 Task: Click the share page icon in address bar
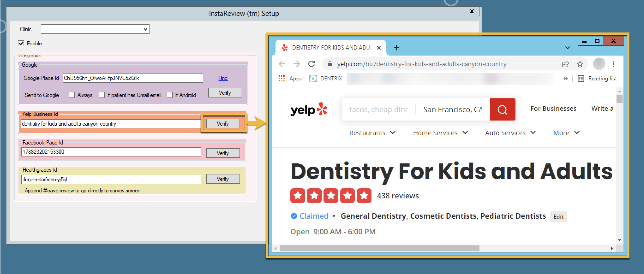coord(565,64)
